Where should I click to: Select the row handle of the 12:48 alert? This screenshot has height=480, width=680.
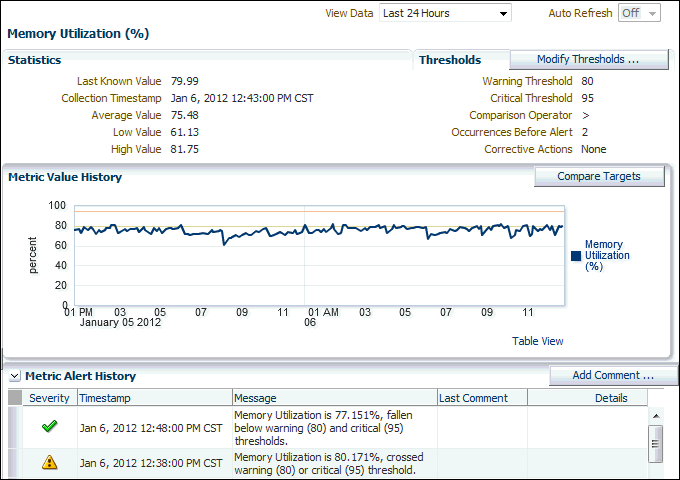[x=14, y=427]
